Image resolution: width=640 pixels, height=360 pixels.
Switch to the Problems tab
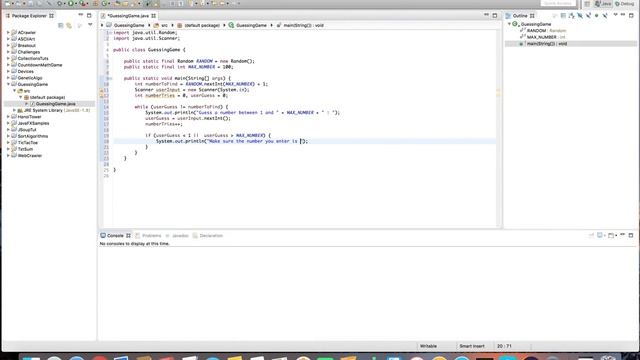click(x=151, y=236)
